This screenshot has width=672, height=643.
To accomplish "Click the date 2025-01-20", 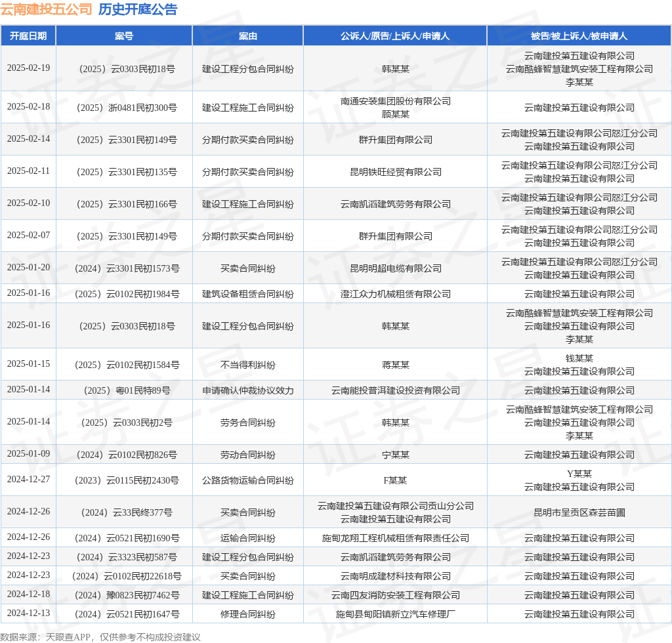I will click(x=28, y=267).
